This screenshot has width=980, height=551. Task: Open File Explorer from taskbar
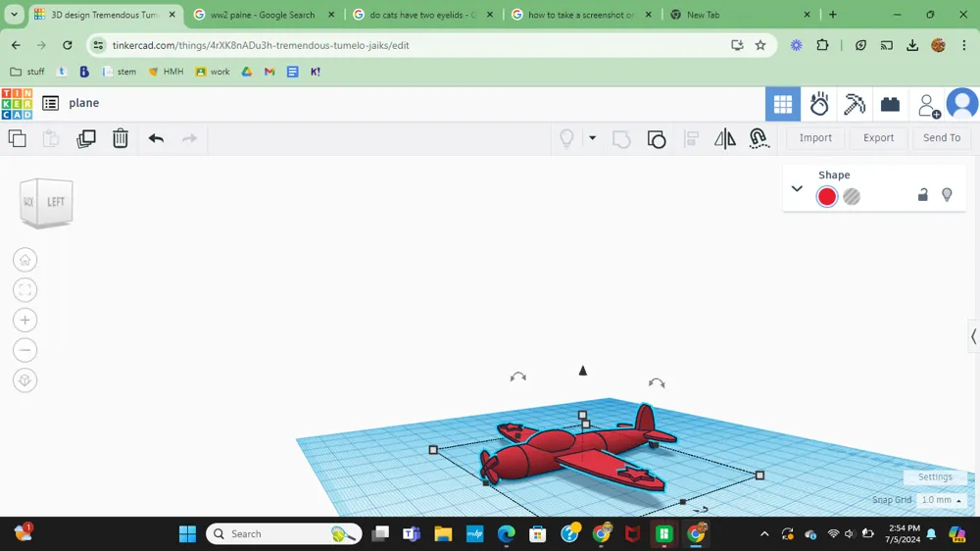(x=443, y=533)
